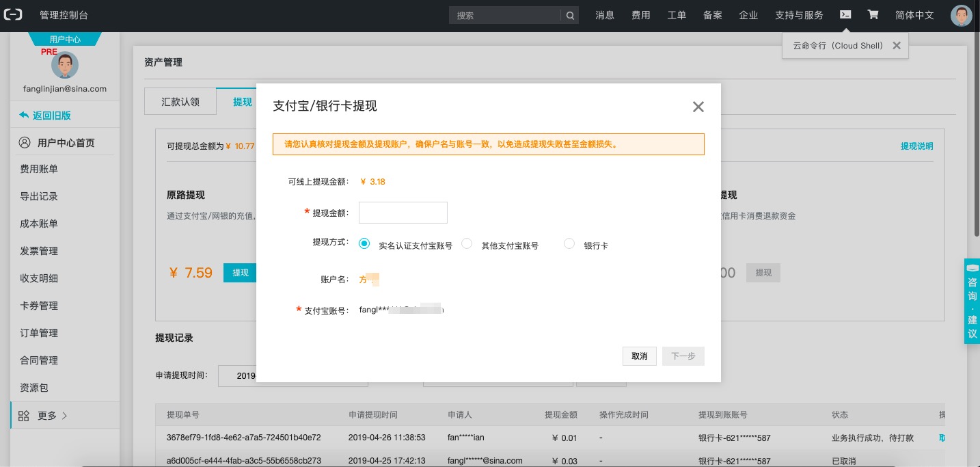Click the 提现单号 column header

tap(183, 415)
